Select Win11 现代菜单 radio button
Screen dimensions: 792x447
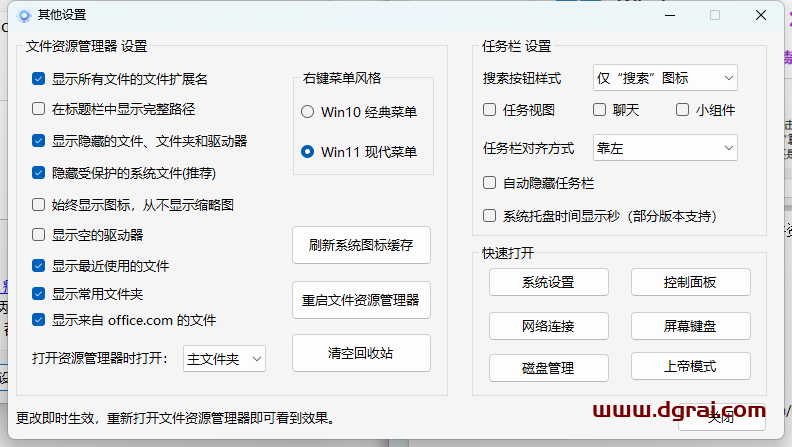click(x=308, y=152)
